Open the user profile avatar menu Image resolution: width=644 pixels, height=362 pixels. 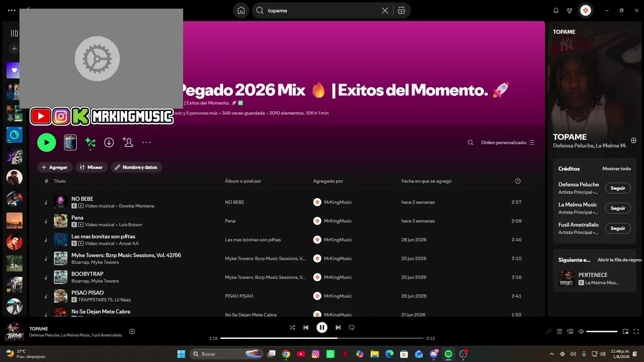(586, 11)
